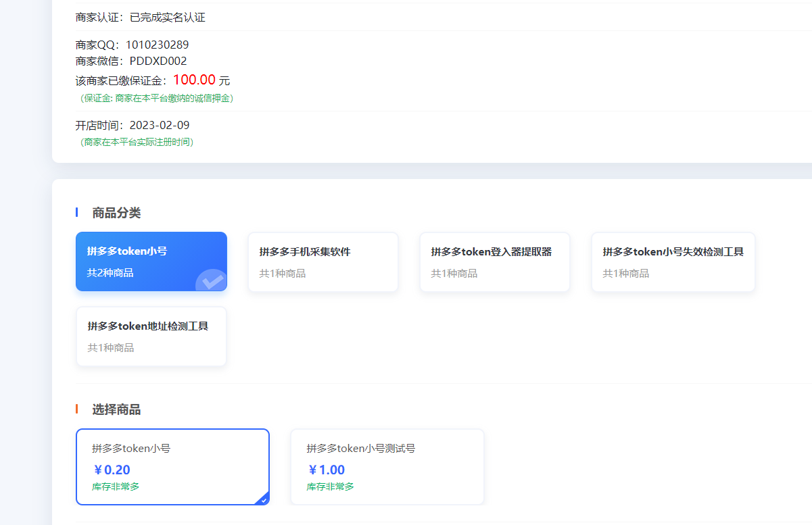Screen dimensions: 812x525
Task: Choose the 拼多多token小号 product priced ￥0.20
Action: pos(172,467)
